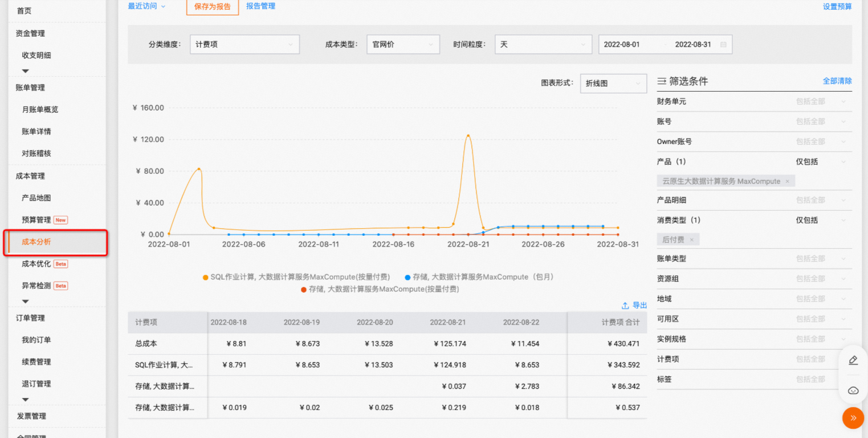
Task: Expand the 计费项 filter in sidebar
Action: point(755,359)
